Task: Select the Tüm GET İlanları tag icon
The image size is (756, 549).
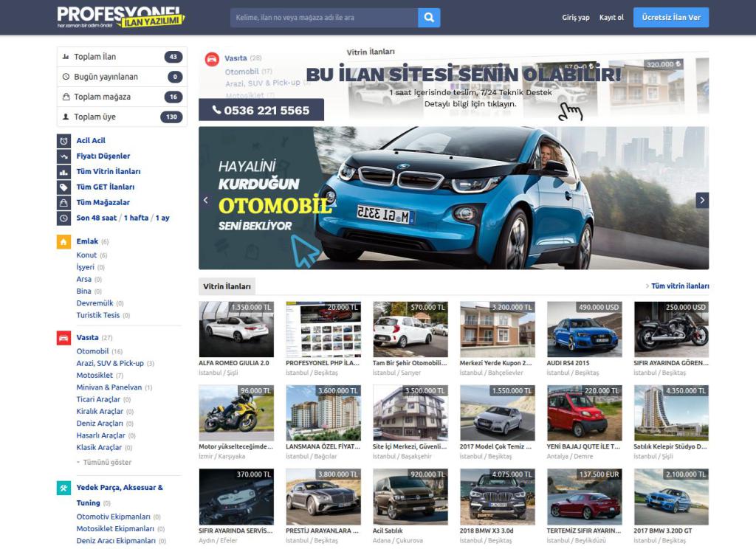Action: point(63,187)
